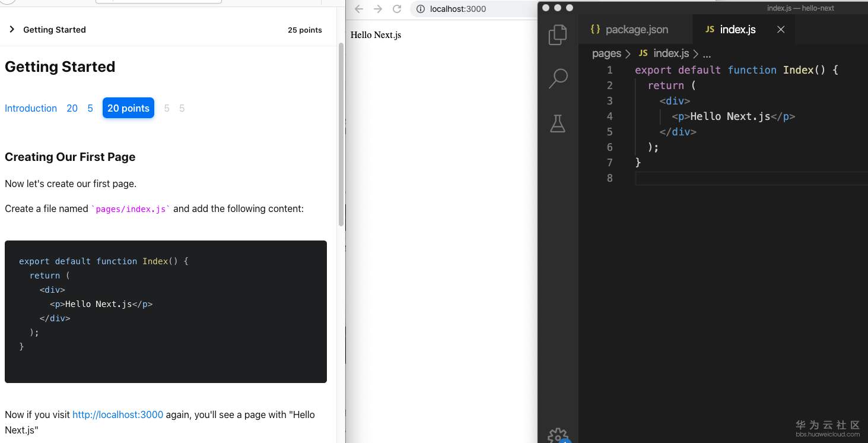
Task: Close the index.js editor tab
Action: click(781, 29)
